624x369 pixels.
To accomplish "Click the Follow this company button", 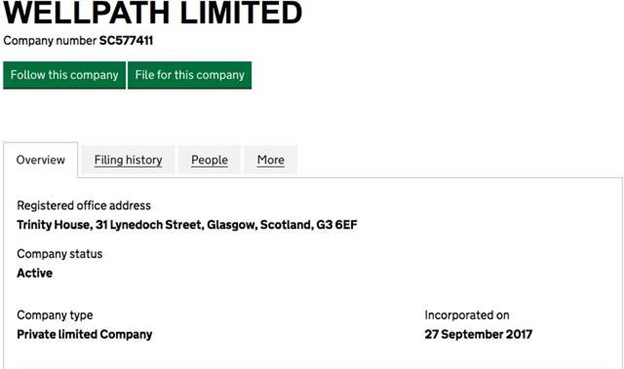I will (x=64, y=75).
